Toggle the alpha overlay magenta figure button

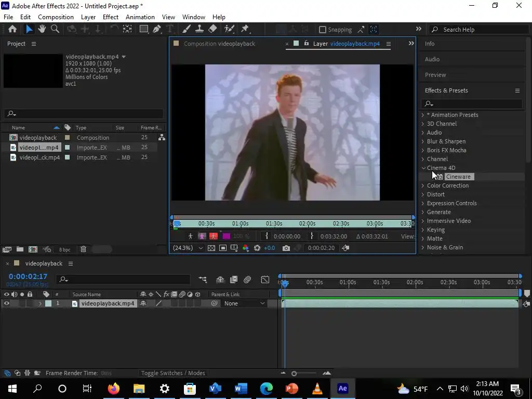tap(202, 236)
